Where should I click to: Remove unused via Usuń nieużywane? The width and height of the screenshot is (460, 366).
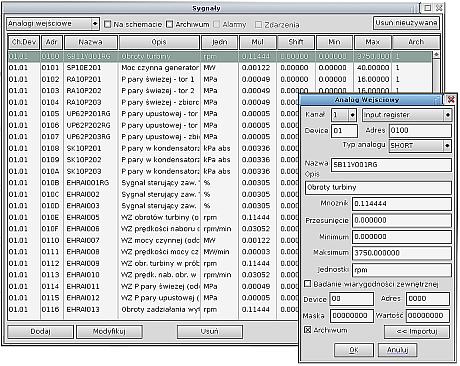(406, 23)
